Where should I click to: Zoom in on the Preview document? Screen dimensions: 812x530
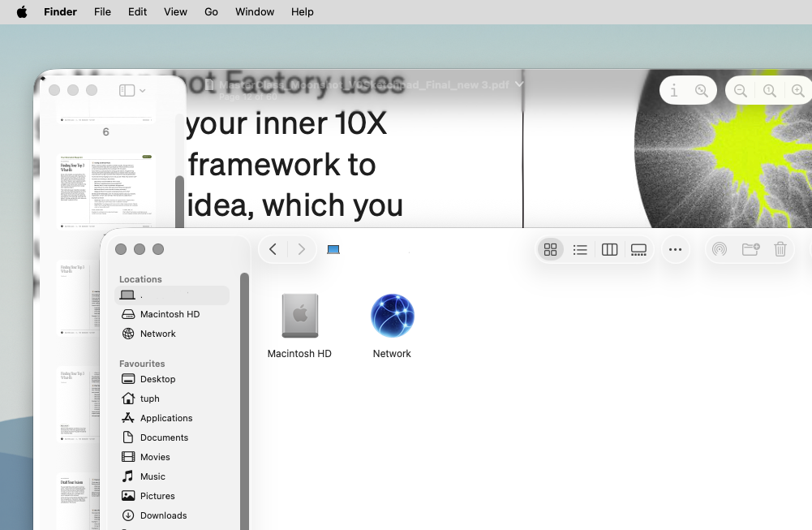tap(798, 91)
